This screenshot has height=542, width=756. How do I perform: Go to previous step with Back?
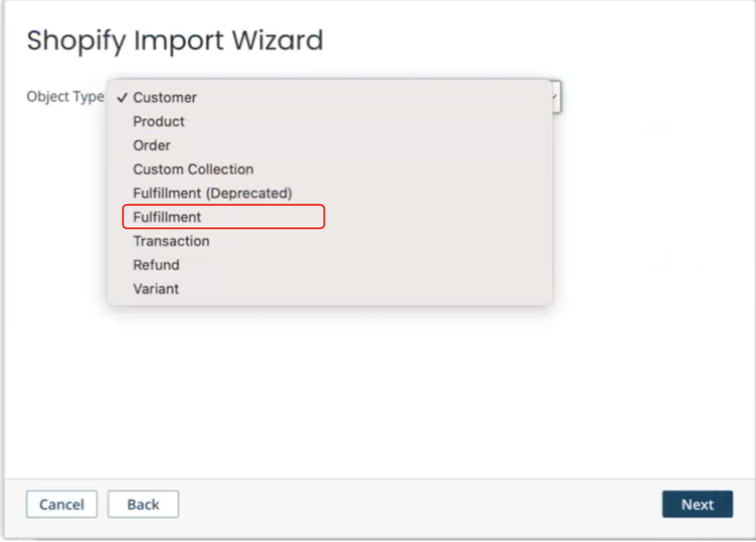(x=143, y=504)
